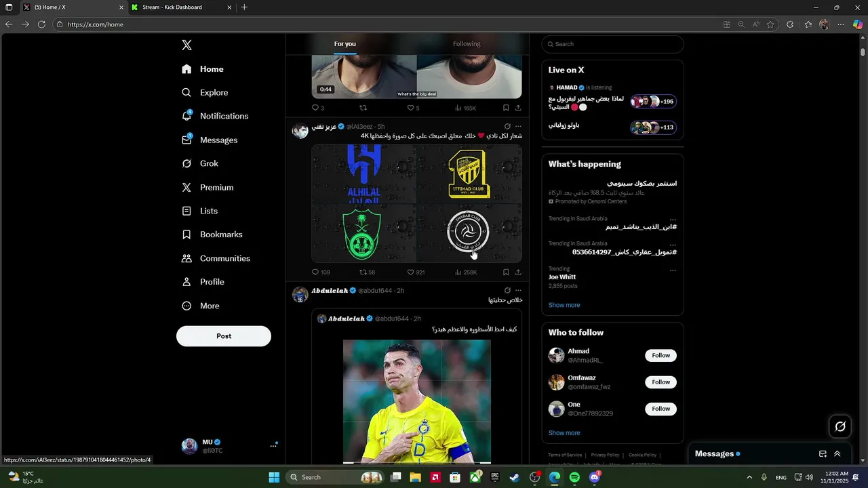Repost the video post at feed top
Screen dimensions: 868x488
click(x=363, y=108)
